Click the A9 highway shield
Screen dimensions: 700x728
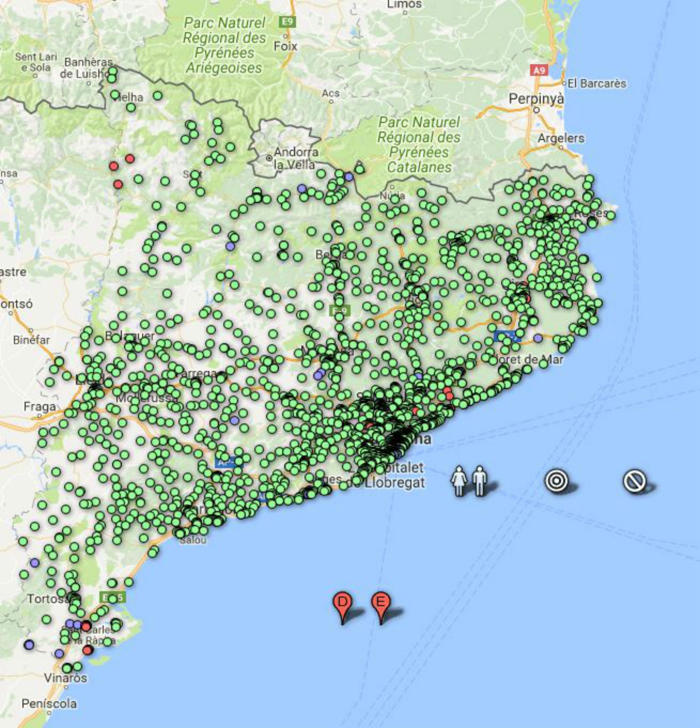pyautogui.click(x=539, y=70)
